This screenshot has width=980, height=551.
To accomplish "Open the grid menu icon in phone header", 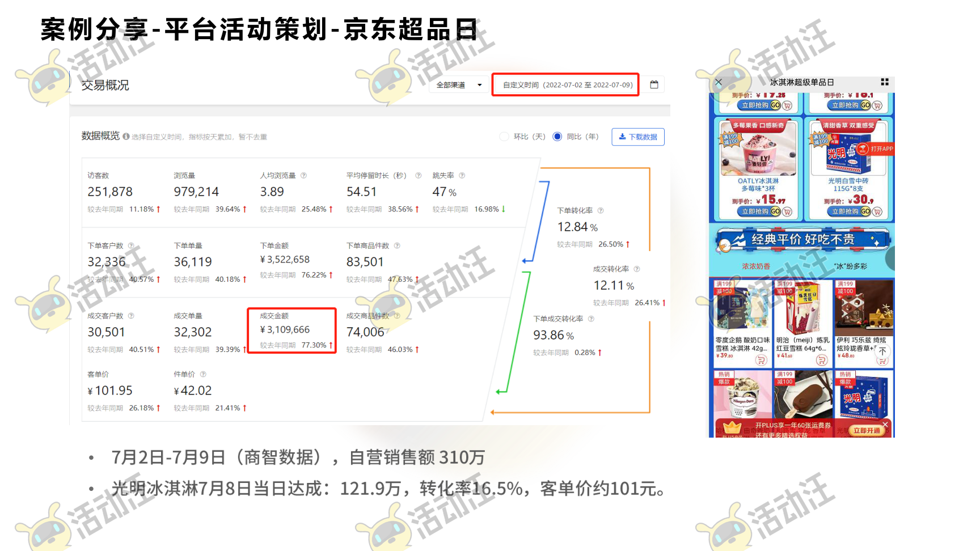I will point(884,82).
